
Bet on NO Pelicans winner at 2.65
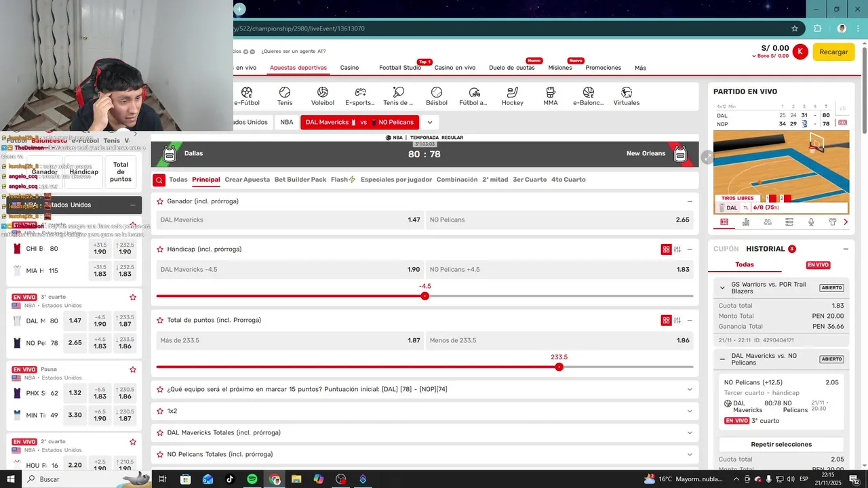[x=559, y=220]
